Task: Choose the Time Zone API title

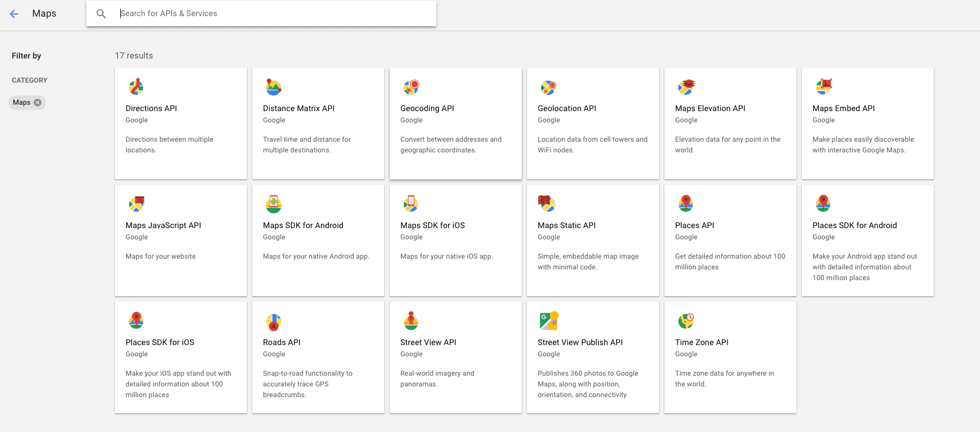Action: coord(702,342)
